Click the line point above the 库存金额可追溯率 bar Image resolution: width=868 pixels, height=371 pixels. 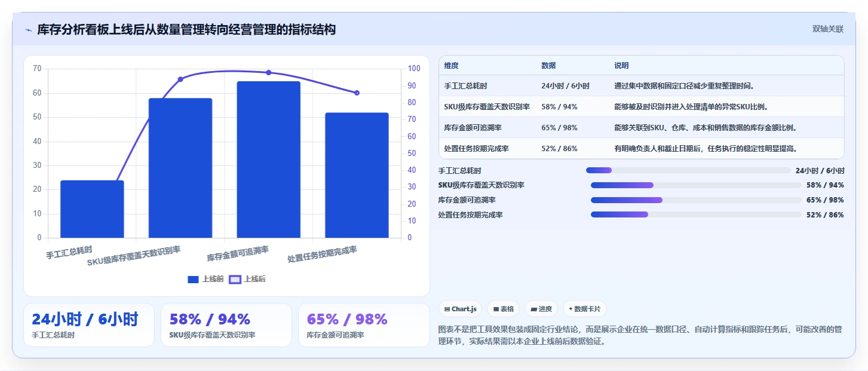pyautogui.click(x=268, y=72)
